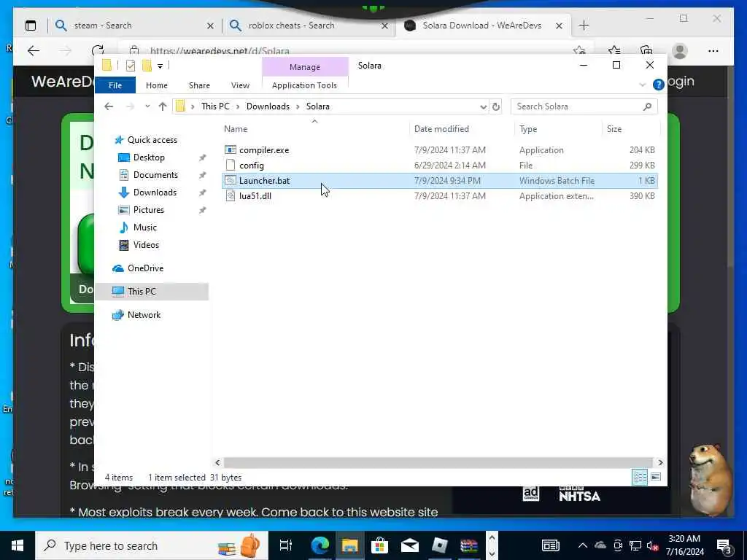Open the Share ribbon tab
747x560 pixels.
199,85
